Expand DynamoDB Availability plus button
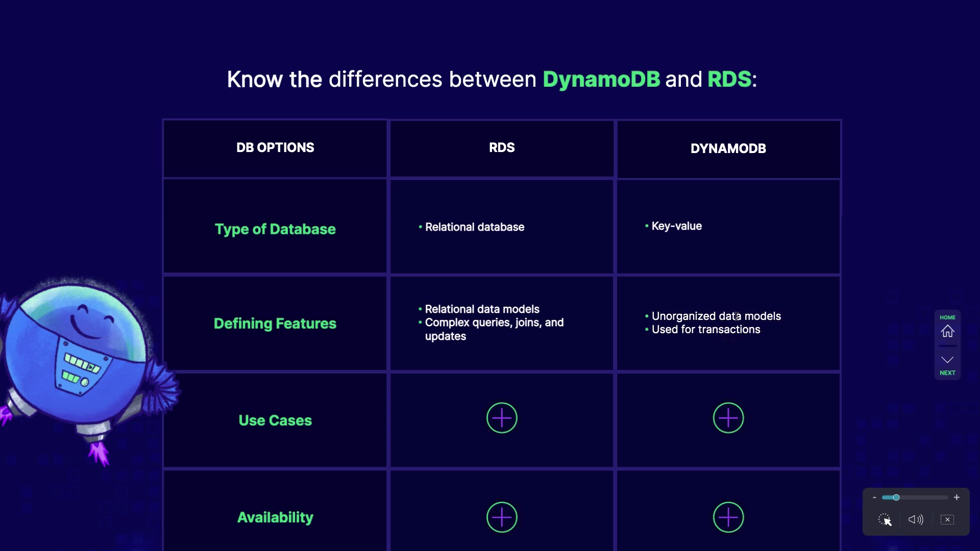This screenshot has width=980, height=551. click(x=728, y=517)
